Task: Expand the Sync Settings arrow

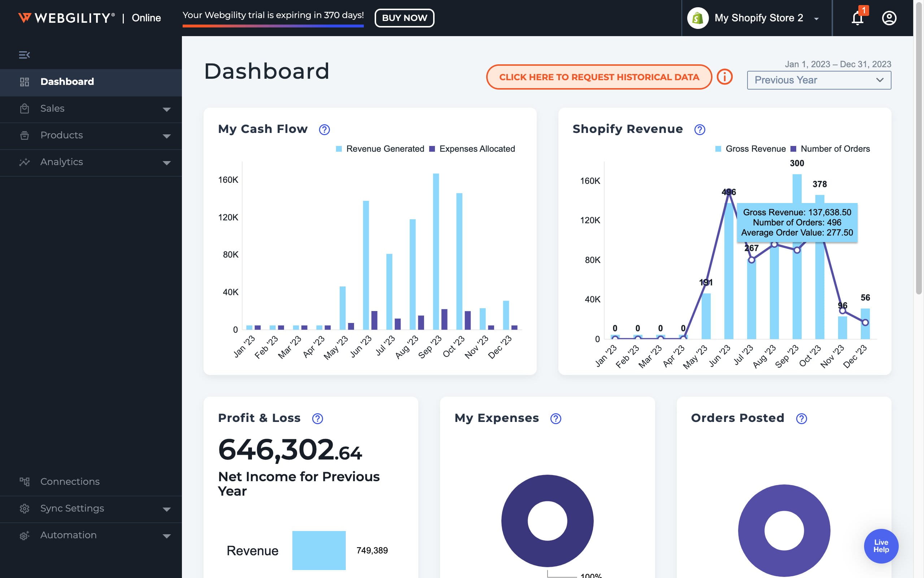Action: (166, 509)
